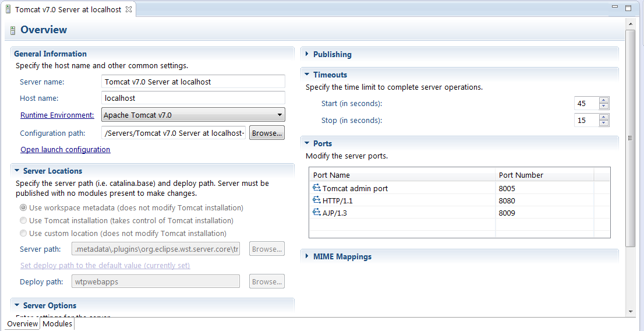Click the Host name input field
This screenshot has width=644, height=331.
193,98
